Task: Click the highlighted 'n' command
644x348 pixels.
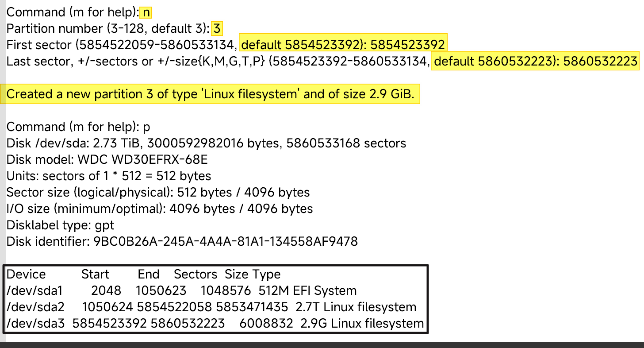Action: [146, 12]
